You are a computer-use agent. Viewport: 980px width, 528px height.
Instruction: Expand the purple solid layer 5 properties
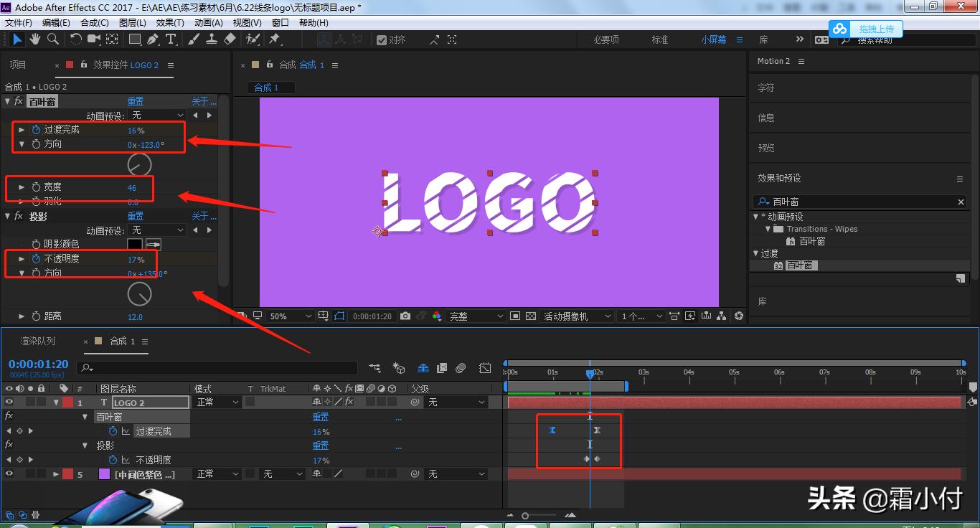56,474
